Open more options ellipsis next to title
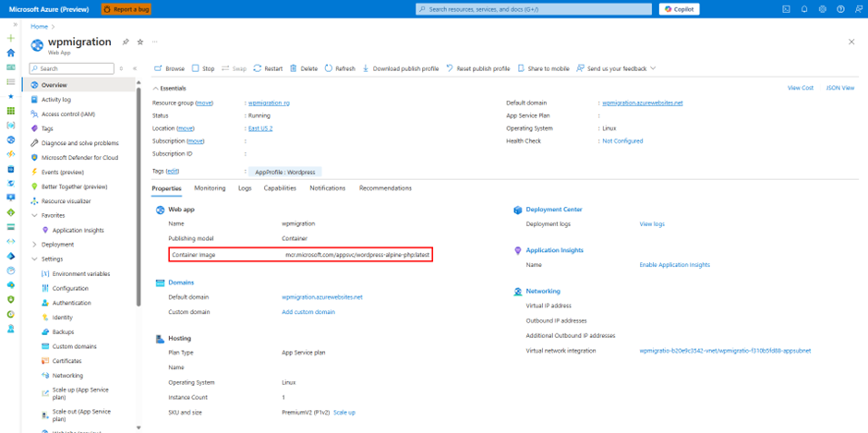This screenshot has height=433, width=868. pyautogui.click(x=155, y=42)
